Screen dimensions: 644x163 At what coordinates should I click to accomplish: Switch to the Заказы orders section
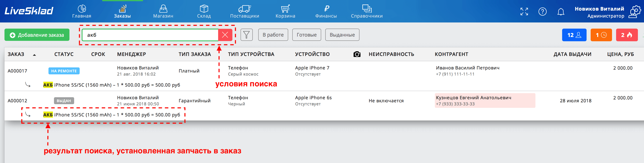122,11
